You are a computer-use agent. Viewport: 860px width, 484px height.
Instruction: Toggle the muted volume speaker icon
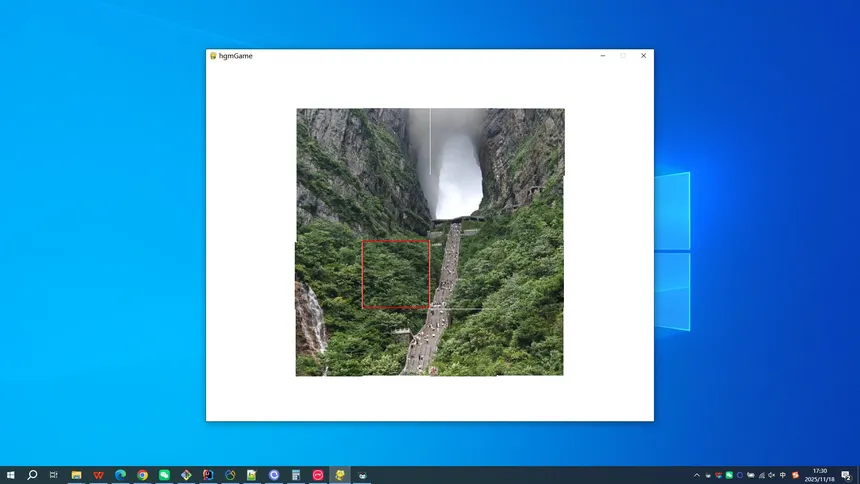tap(771, 475)
